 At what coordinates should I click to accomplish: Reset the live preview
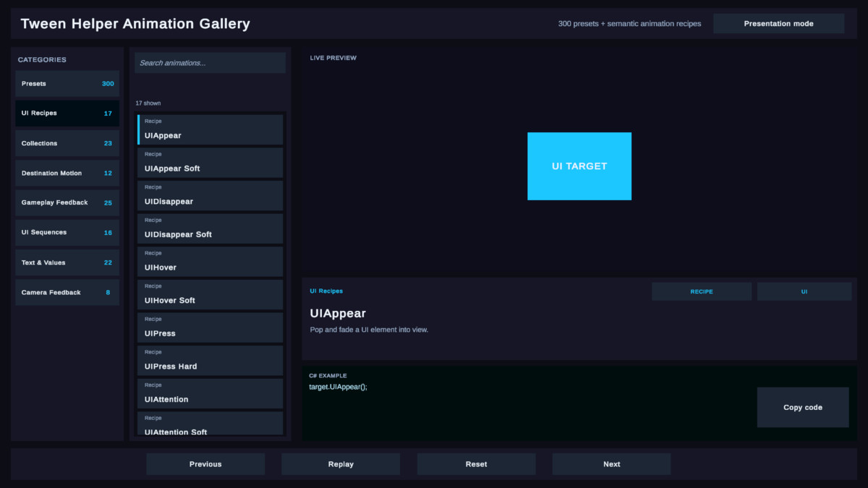point(477,464)
